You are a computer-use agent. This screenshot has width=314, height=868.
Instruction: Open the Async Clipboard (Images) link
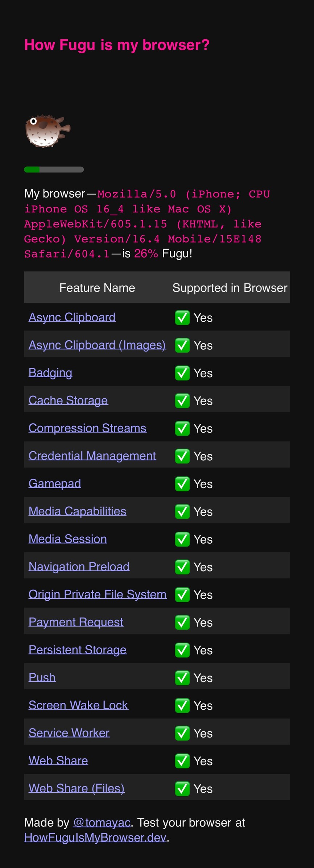97,345
